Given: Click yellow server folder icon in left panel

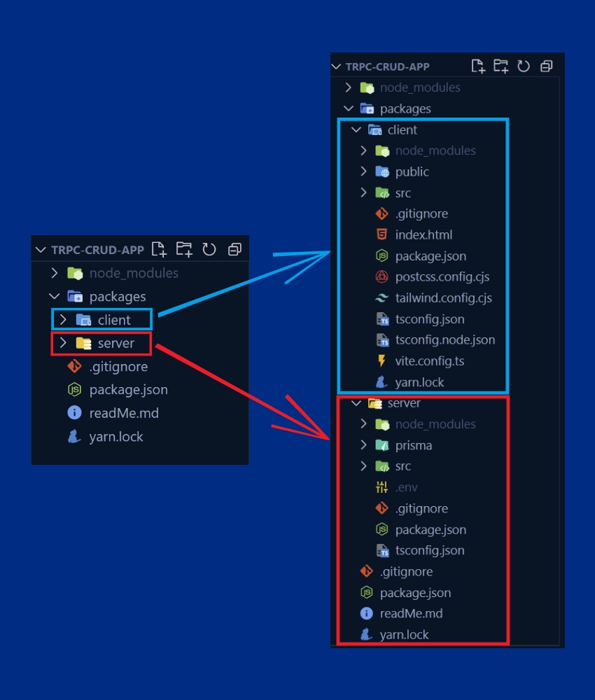Looking at the screenshot, I should 83,343.
